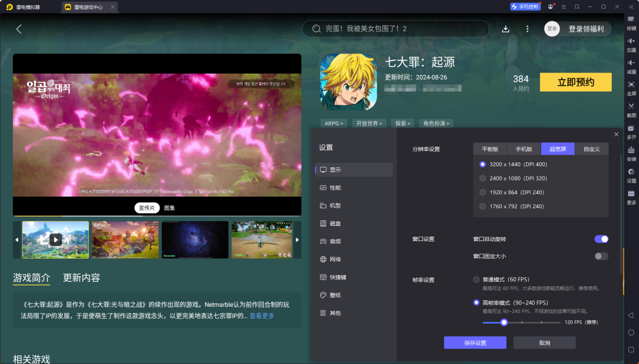This screenshot has height=364, width=639.
Task: Open the 其他 settings section
Action: pos(354,313)
